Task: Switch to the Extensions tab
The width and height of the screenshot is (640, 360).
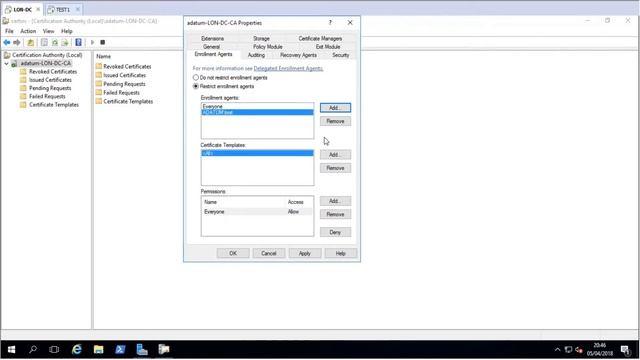Action: tap(212, 38)
